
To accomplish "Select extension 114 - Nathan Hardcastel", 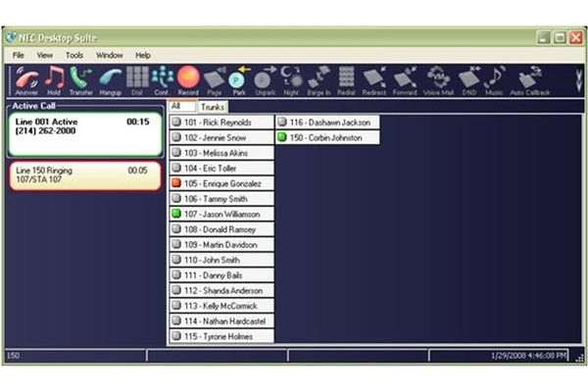I will pos(221,321).
